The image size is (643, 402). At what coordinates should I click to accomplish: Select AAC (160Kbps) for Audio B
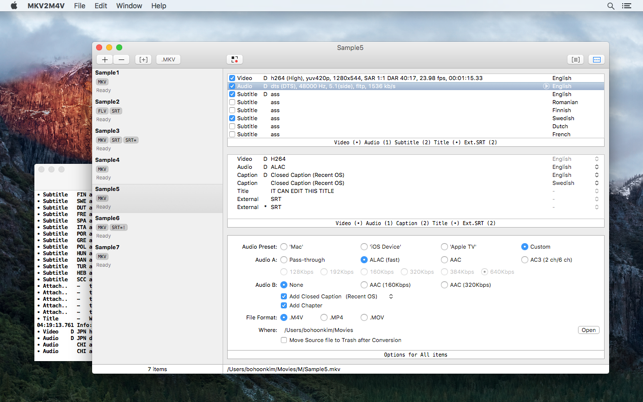coord(364,285)
